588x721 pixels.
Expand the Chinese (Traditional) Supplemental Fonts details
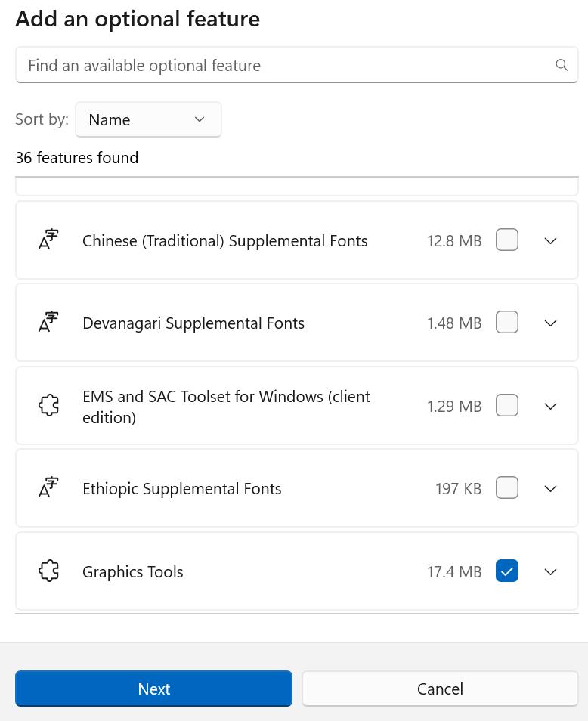pyautogui.click(x=551, y=240)
